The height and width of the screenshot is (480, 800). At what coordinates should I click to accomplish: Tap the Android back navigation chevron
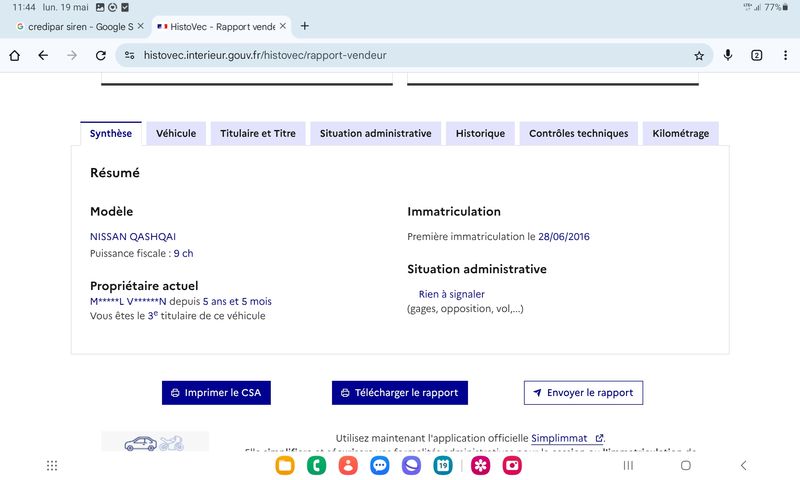click(743, 465)
